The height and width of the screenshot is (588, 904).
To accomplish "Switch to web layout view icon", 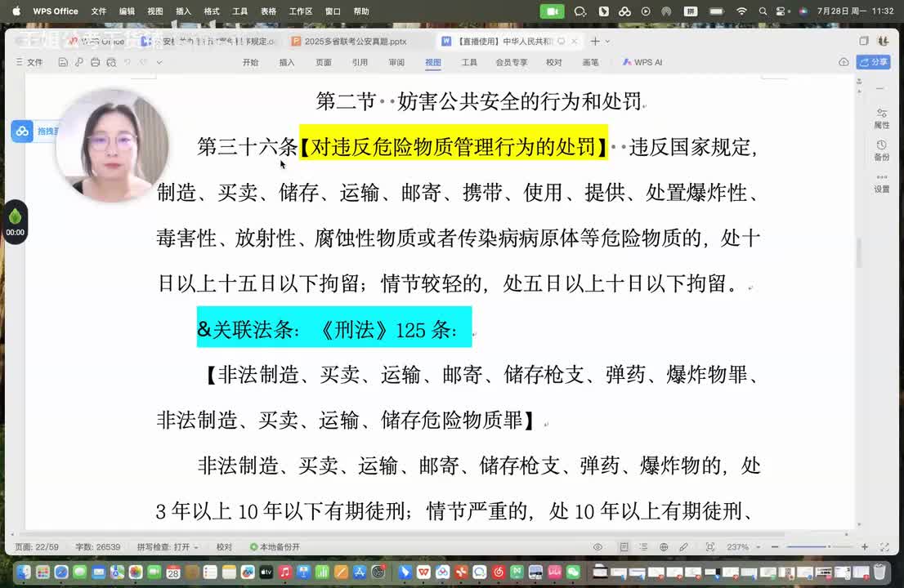I will click(x=664, y=547).
